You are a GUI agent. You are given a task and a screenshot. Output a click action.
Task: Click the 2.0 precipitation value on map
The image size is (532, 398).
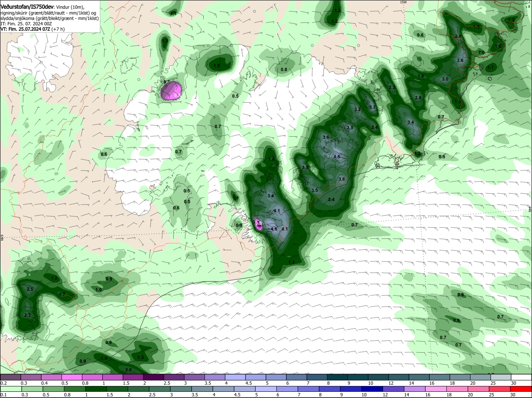(x=128, y=370)
